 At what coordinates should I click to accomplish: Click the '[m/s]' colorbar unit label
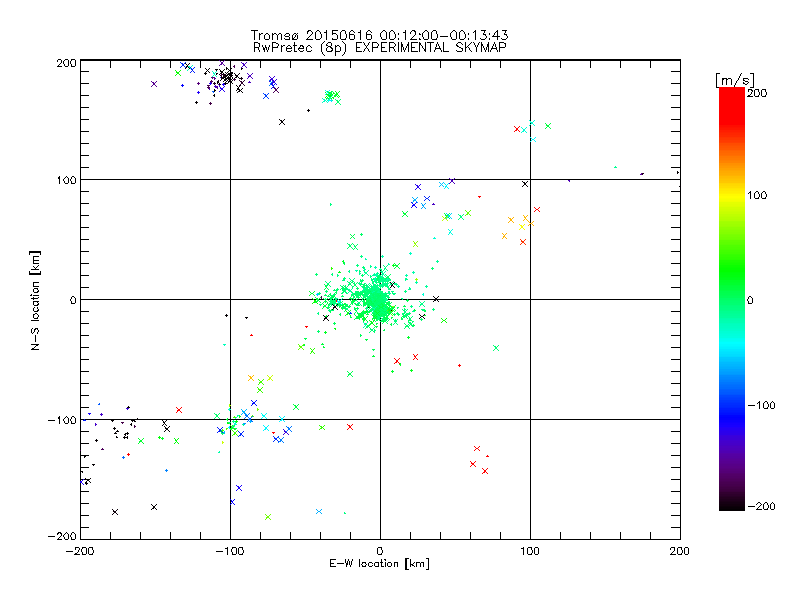735,81
